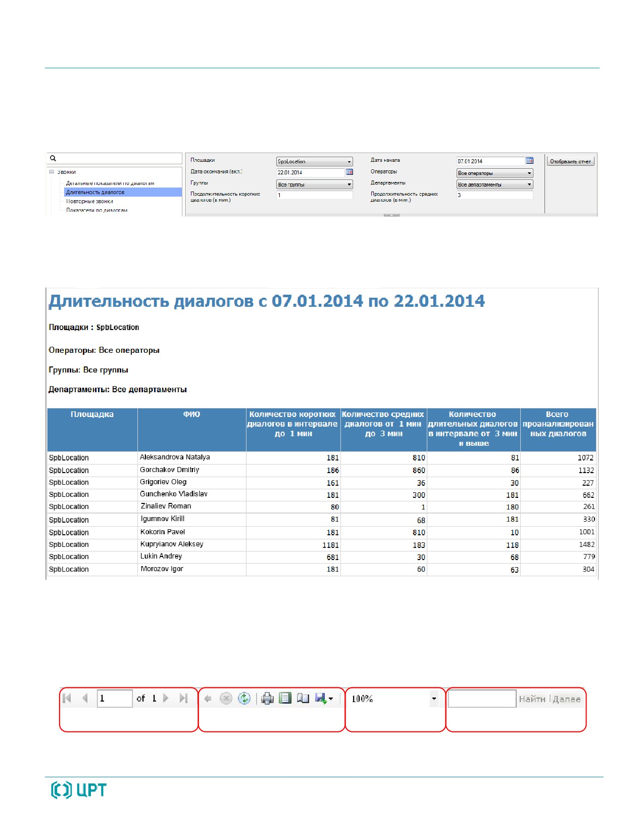The width and height of the screenshot is (644, 834).
Task: Click the name Gunchenko Vladislav
Action: (174, 494)
